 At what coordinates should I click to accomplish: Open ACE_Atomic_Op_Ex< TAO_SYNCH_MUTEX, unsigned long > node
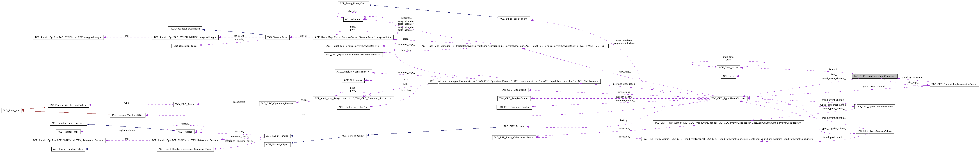pyautogui.click(x=68, y=37)
